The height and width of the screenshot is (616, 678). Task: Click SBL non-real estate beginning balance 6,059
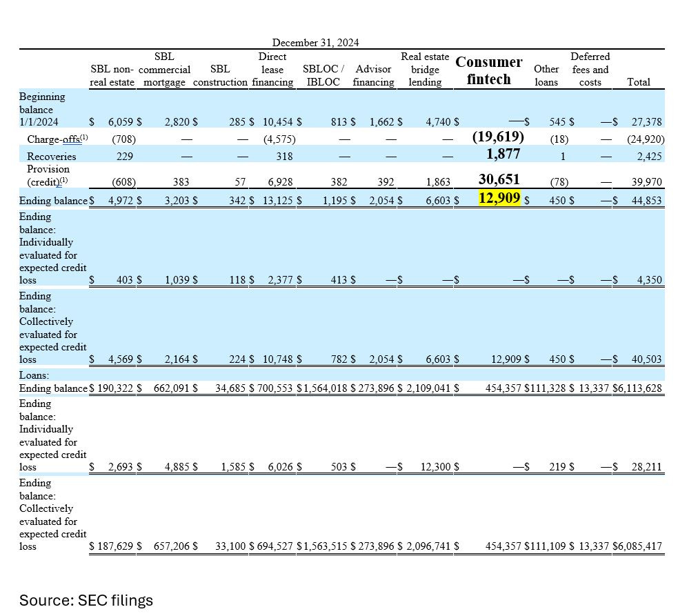click(x=121, y=122)
